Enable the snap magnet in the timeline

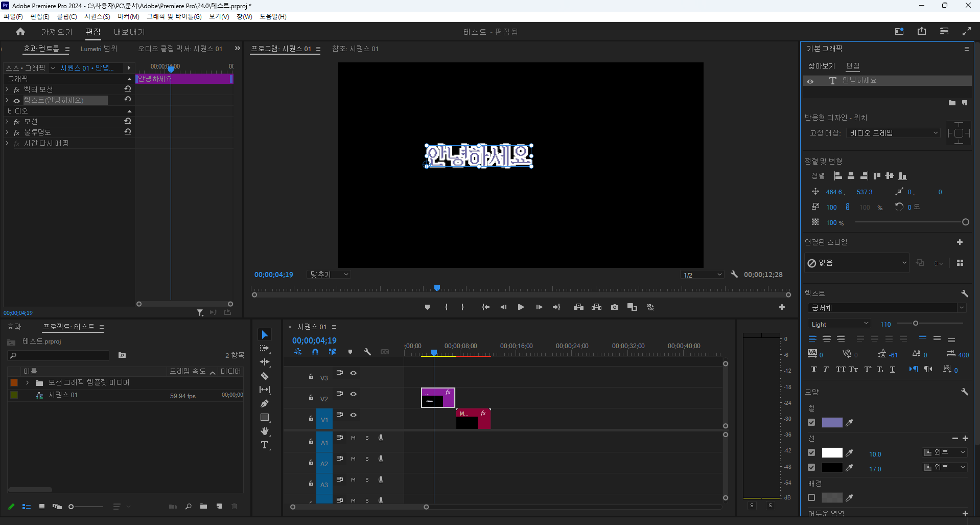click(315, 352)
